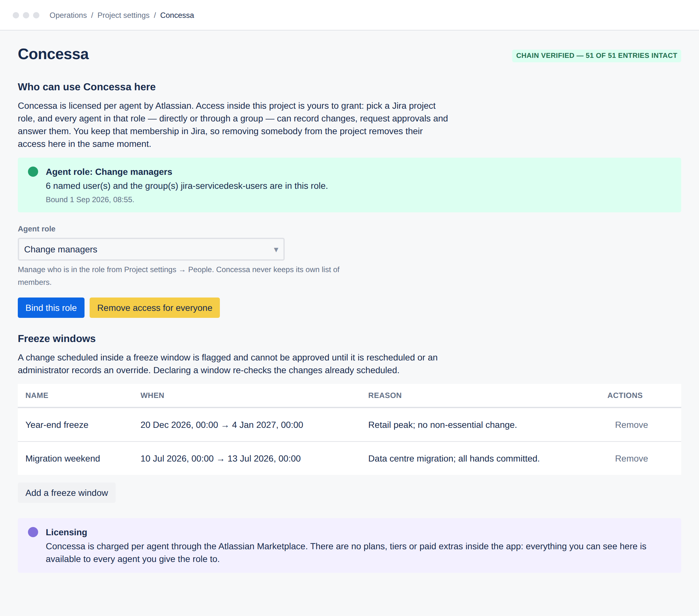
Task: Click the 'Bound 1 Sep 2026, 08:55.' text
Action: [90, 200]
